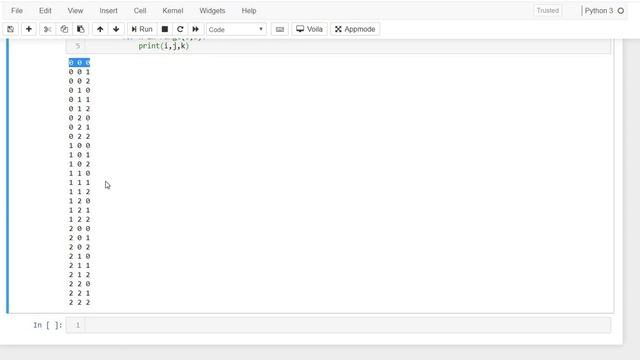Open the Edit menu

[45, 11]
